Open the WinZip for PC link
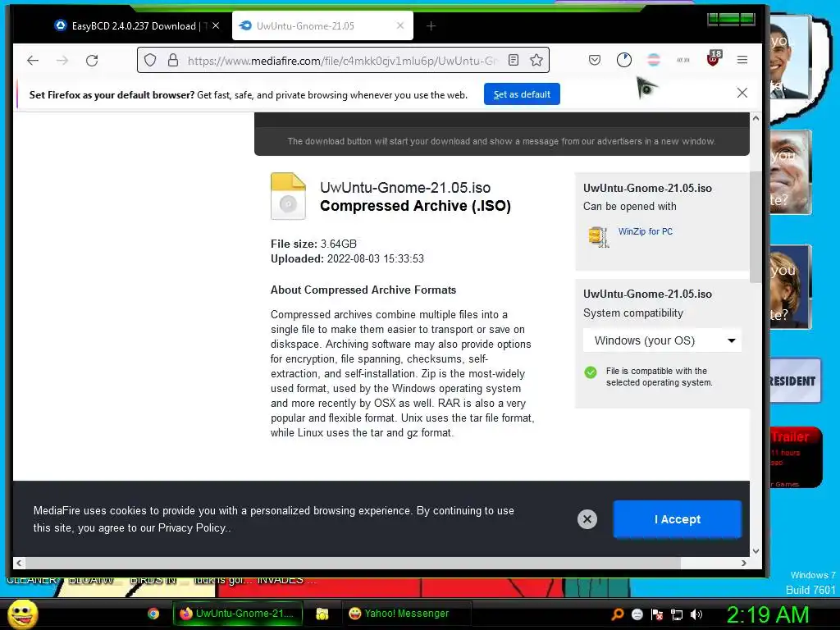Image resolution: width=840 pixels, height=630 pixels. tap(645, 231)
